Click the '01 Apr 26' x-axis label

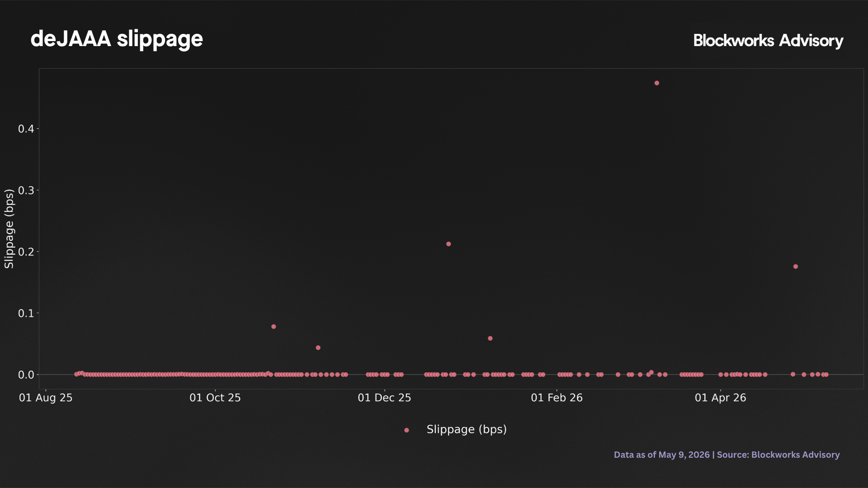click(x=721, y=398)
